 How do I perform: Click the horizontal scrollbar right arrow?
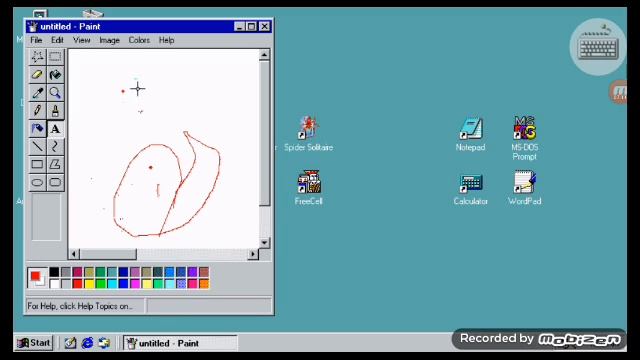pos(253,254)
